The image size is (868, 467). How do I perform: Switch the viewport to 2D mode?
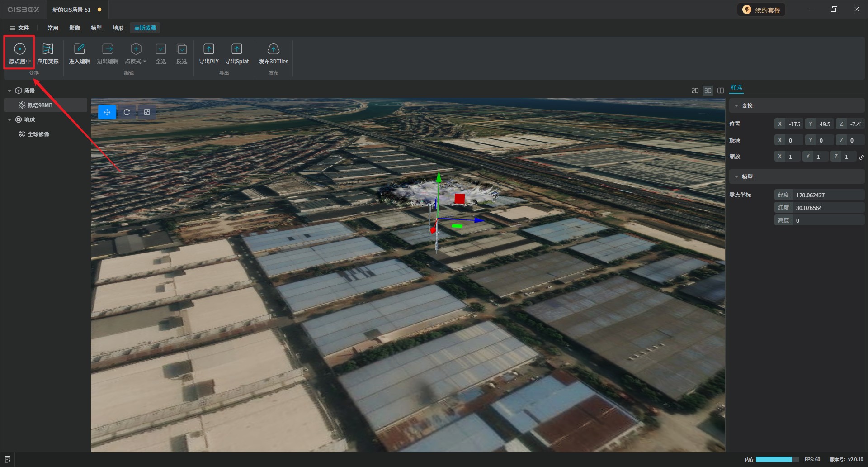pyautogui.click(x=695, y=91)
